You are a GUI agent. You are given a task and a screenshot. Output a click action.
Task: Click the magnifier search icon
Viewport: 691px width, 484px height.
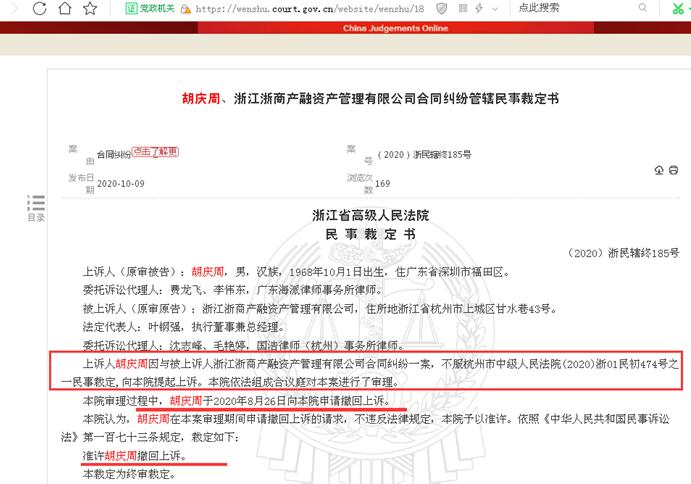(643, 7)
